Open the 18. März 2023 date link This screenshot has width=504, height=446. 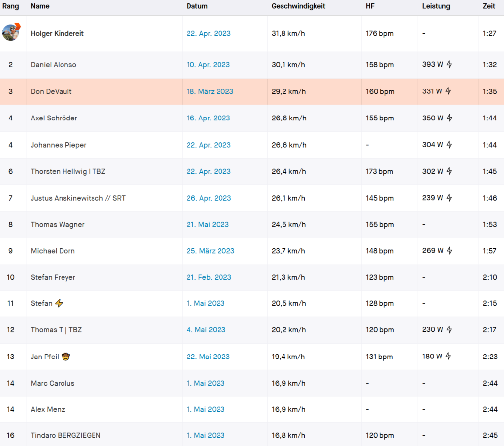click(210, 91)
